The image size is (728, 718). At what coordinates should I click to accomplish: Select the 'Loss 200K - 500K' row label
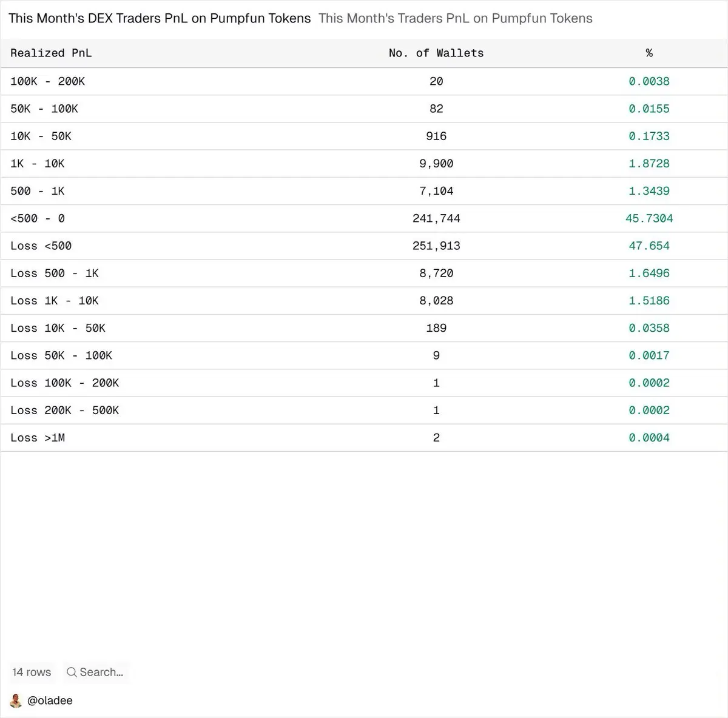[65, 411]
